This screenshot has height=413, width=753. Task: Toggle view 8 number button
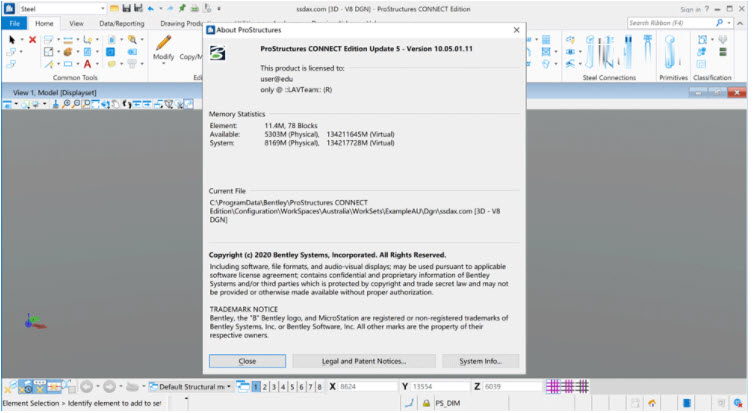(x=320, y=387)
